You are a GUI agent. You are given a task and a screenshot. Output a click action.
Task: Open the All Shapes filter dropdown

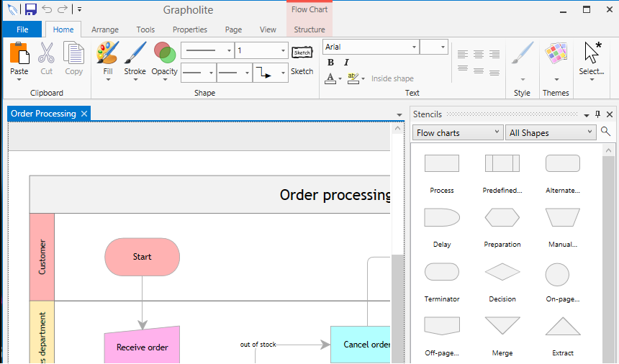551,132
